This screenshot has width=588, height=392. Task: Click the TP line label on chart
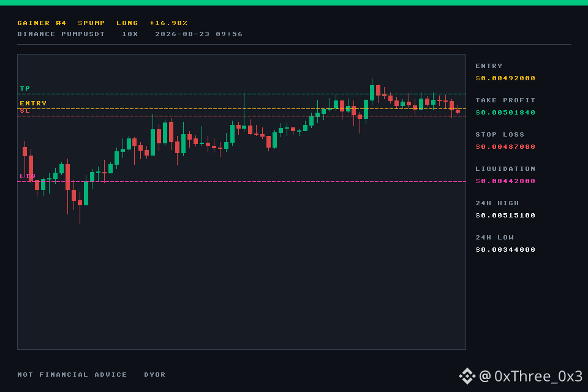pos(24,89)
